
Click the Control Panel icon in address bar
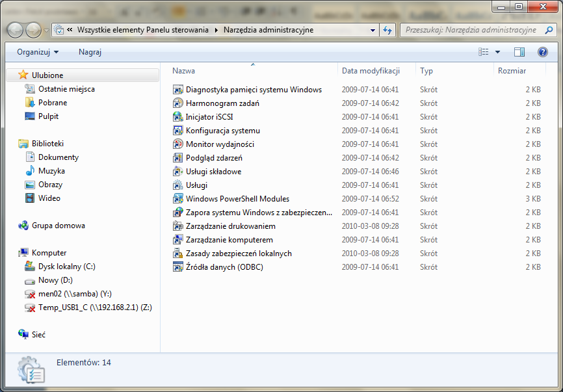[59, 30]
